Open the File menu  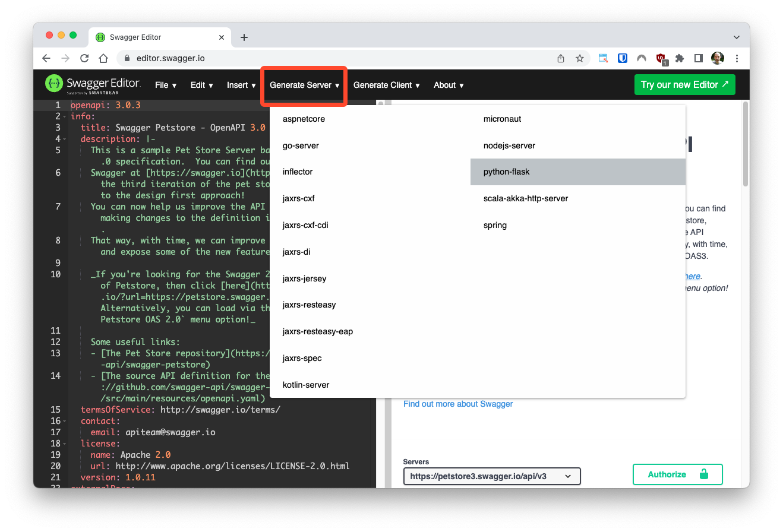[x=166, y=85]
